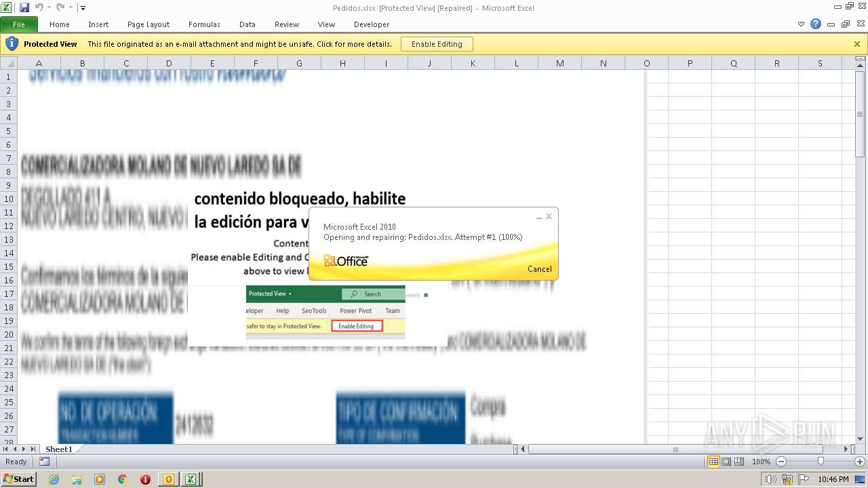The image size is (868, 488).
Task: Click the Excel taskbar button
Action: click(191, 479)
